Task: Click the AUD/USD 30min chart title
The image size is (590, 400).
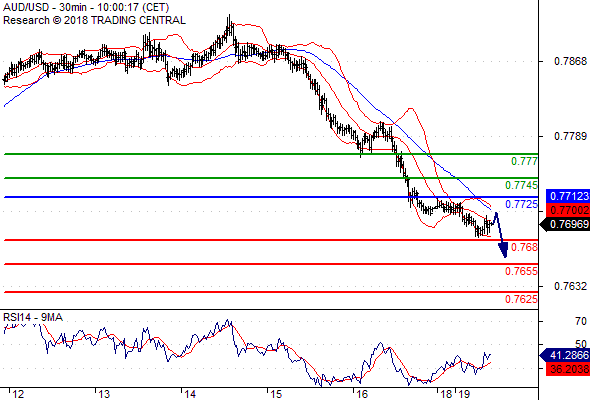Action: tap(86, 7)
